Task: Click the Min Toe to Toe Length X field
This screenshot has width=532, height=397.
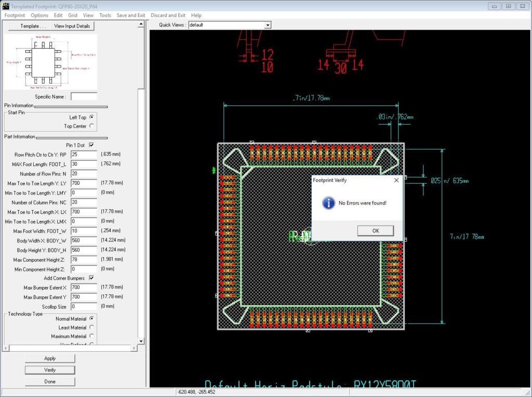Action: tap(84, 222)
